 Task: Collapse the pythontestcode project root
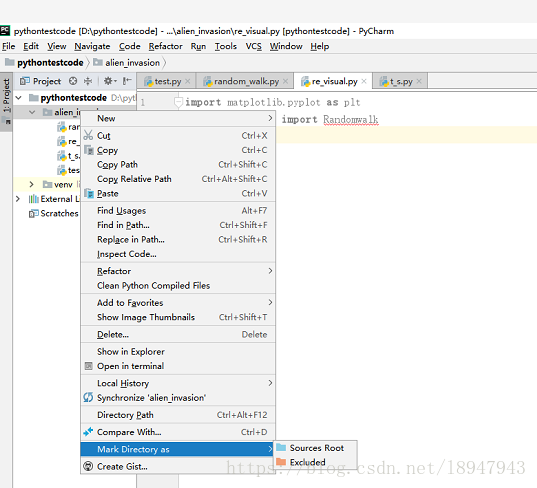point(19,98)
